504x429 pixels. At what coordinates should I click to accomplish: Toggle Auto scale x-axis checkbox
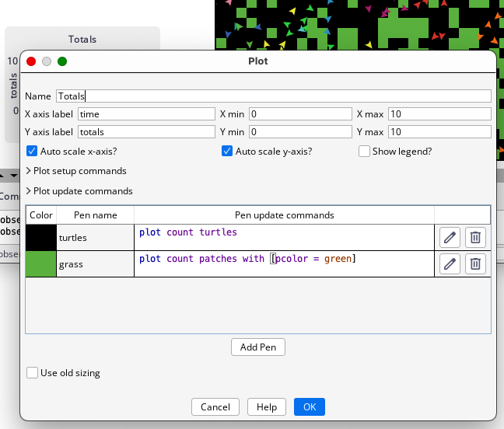[x=32, y=152]
